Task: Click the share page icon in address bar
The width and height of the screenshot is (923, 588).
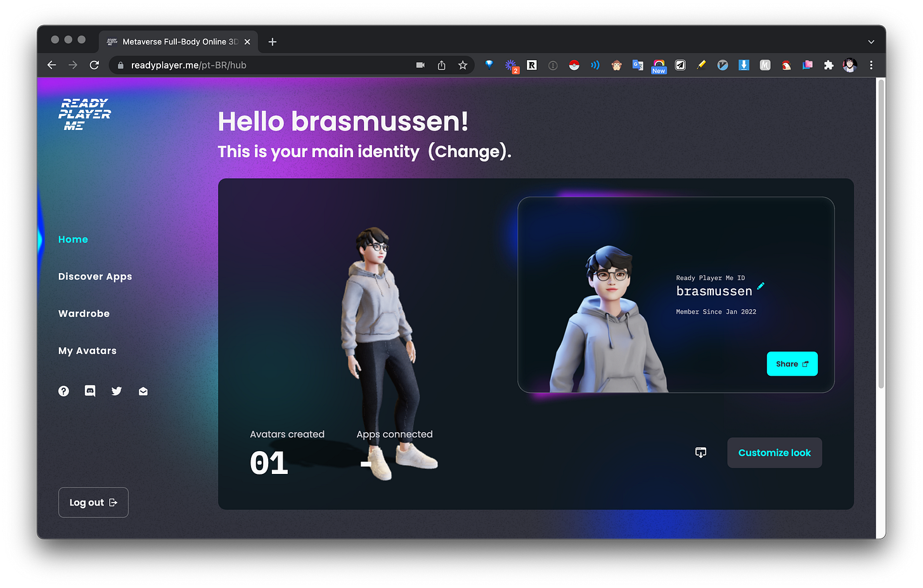Action: point(442,65)
